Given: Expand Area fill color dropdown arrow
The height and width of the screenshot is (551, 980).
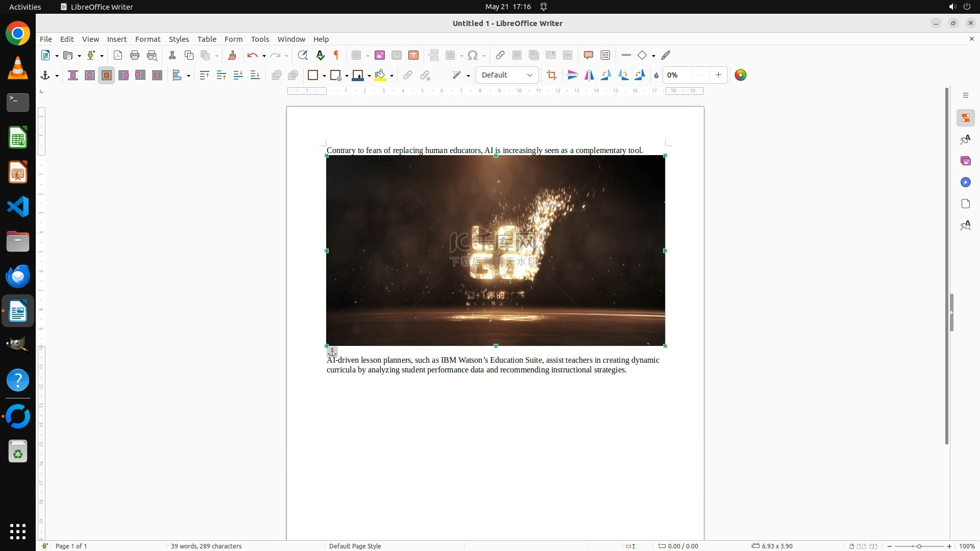Looking at the screenshot, I should click(x=391, y=76).
